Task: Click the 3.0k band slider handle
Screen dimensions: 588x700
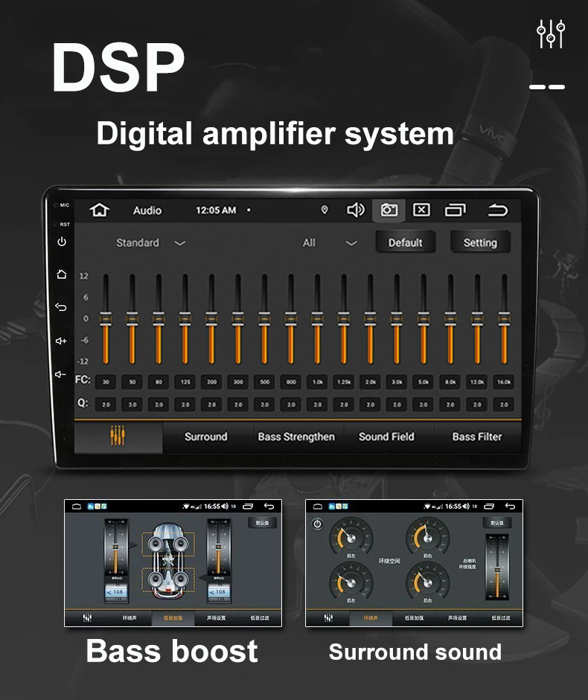Action: (x=396, y=318)
